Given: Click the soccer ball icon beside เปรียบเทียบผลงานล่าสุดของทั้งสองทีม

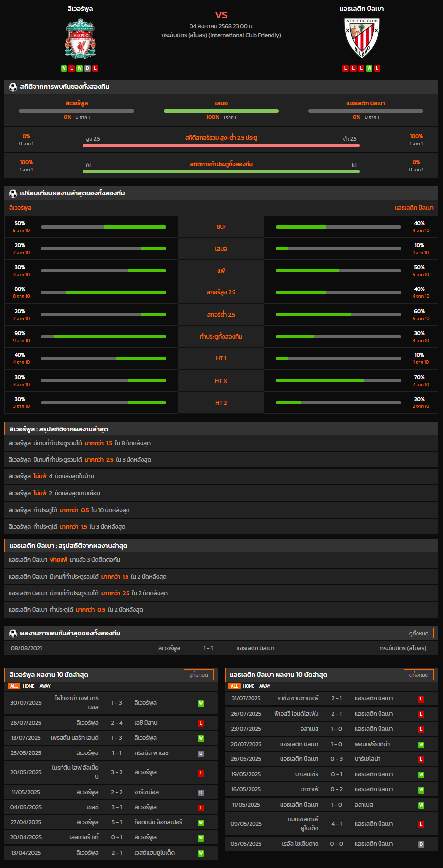Looking at the screenshot, I should [13, 193].
